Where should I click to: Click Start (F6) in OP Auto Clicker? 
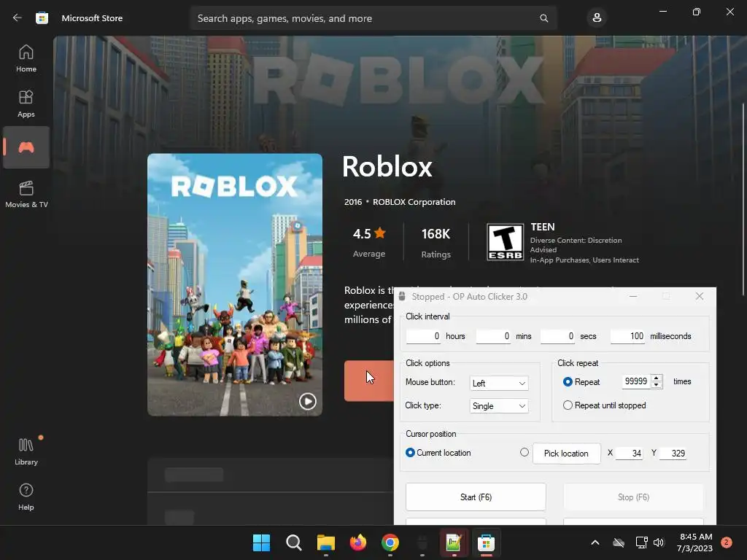[x=476, y=497]
